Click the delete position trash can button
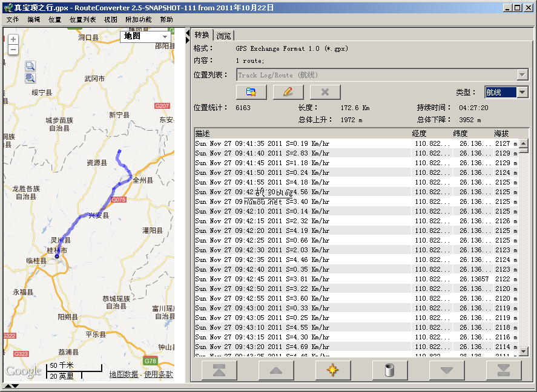Screen dimensions: 537x392 (x=389, y=370)
